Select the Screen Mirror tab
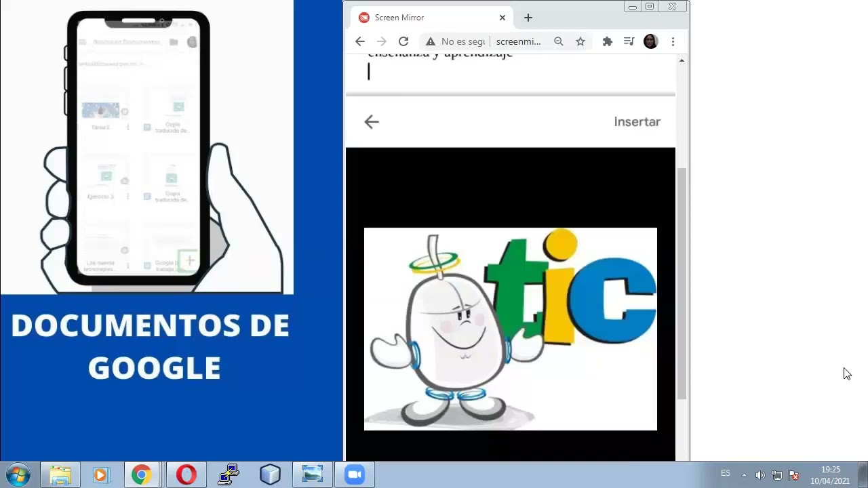The image size is (868, 488). (432, 18)
